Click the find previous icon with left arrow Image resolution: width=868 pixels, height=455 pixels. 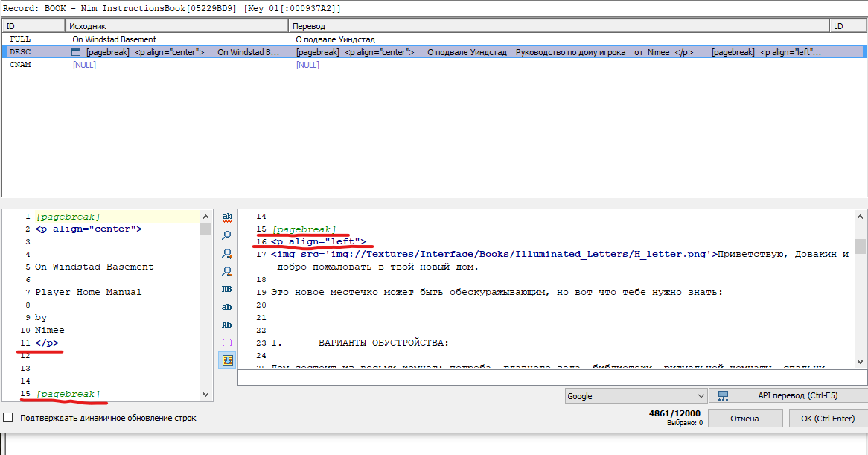[x=227, y=271]
